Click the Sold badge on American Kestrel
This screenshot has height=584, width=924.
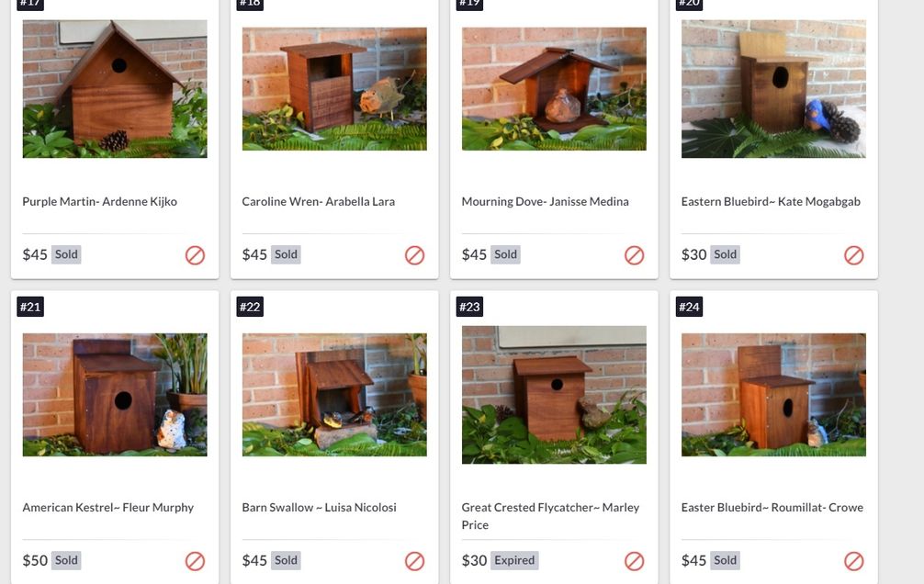[66, 560]
